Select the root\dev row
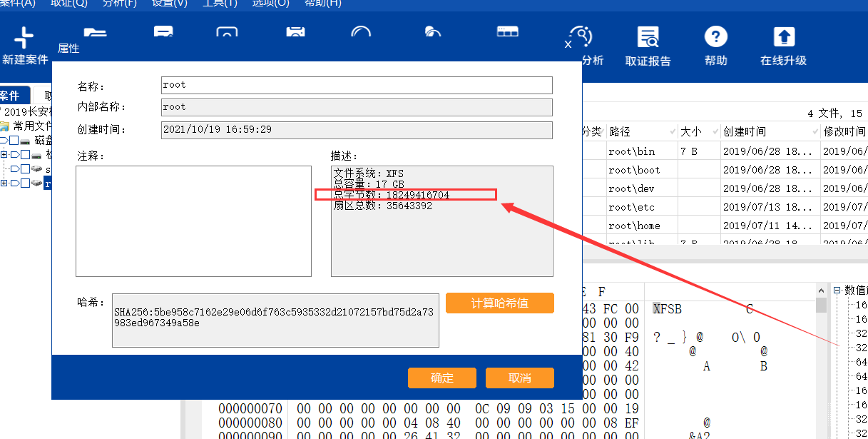The height and width of the screenshot is (439, 868). [725, 188]
